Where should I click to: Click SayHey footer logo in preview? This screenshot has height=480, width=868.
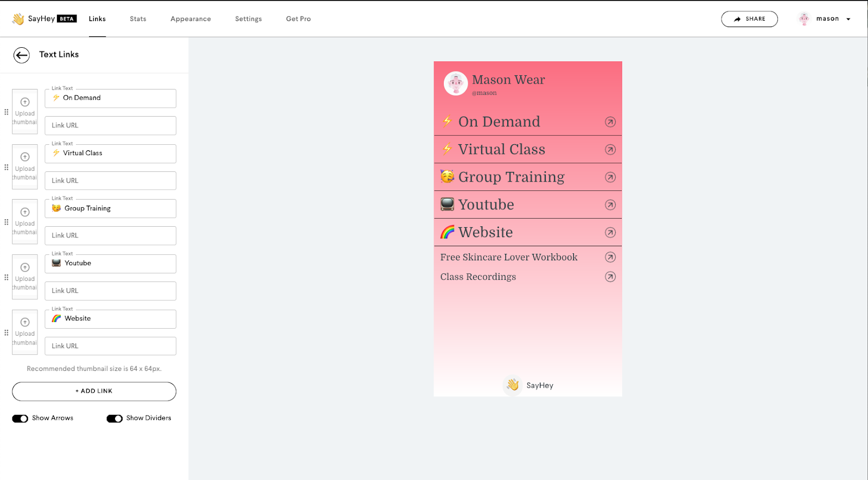coord(513,385)
